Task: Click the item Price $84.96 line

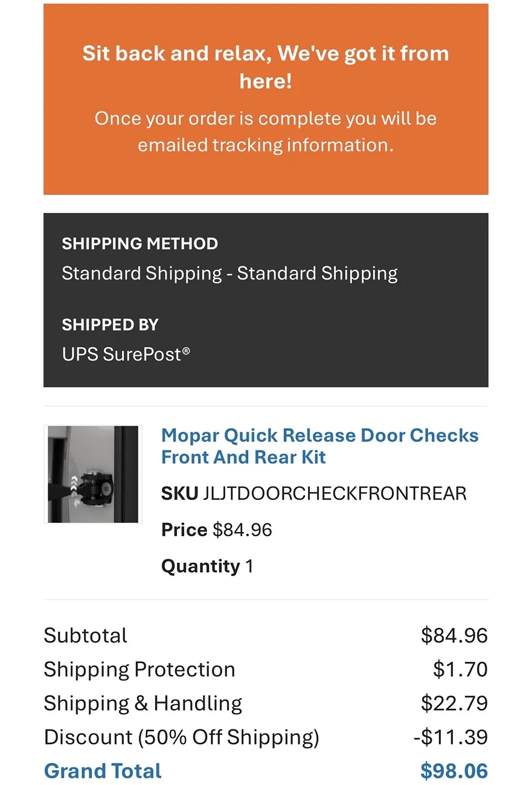Action: click(x=217, y=530)
